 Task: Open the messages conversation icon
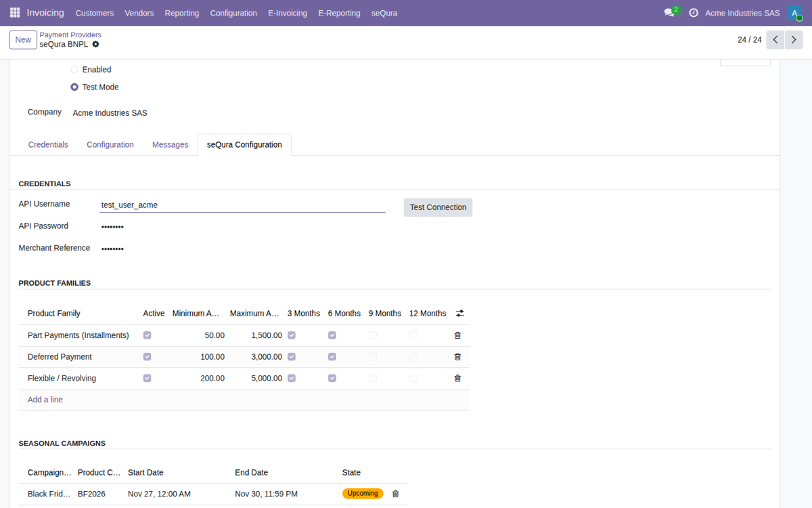click(x=670, y=13)
